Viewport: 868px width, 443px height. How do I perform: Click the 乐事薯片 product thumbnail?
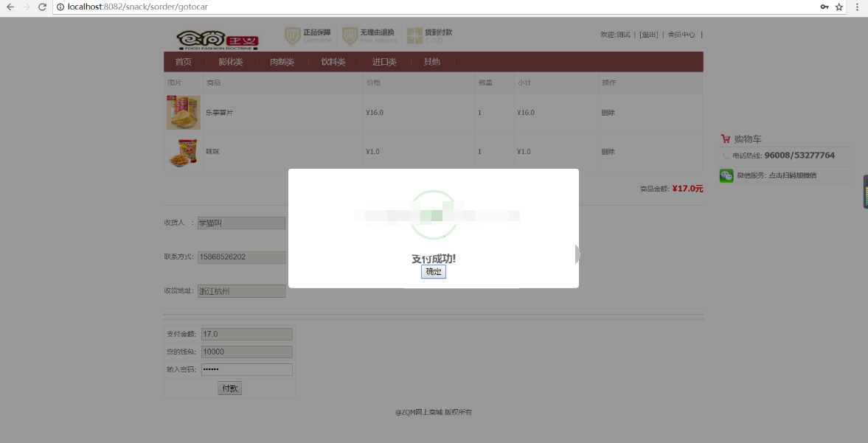point(183,112)
